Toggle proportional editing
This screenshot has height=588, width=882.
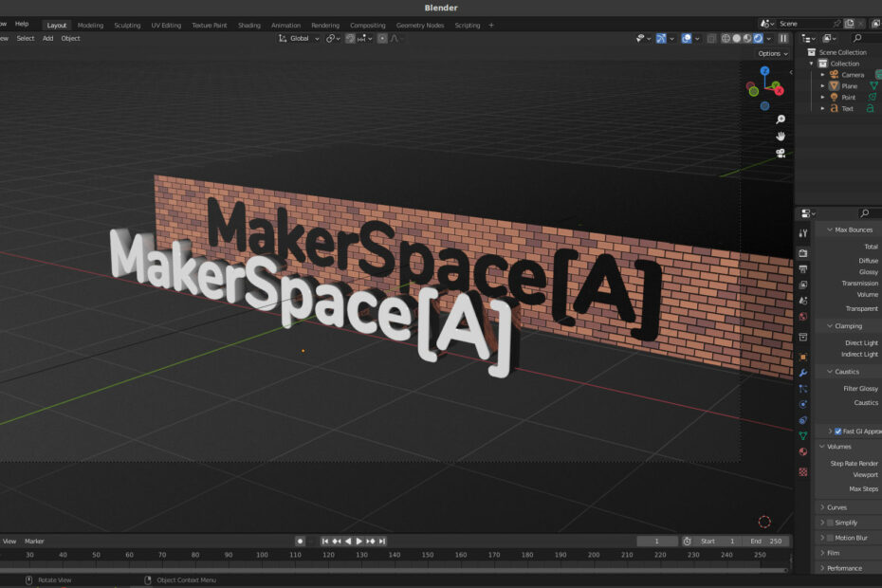[382, 38]
